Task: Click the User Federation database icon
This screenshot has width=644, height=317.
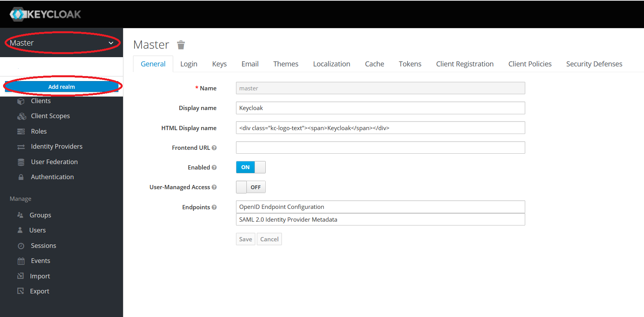Action: pos(21,162)
